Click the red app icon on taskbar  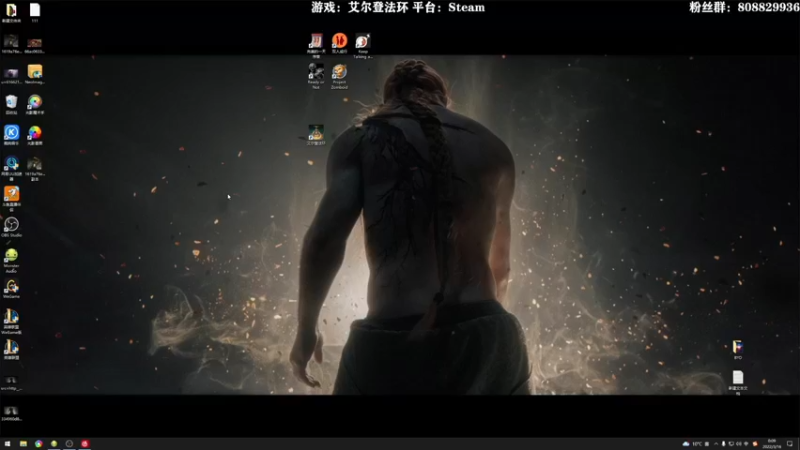[x=85, y=444]
